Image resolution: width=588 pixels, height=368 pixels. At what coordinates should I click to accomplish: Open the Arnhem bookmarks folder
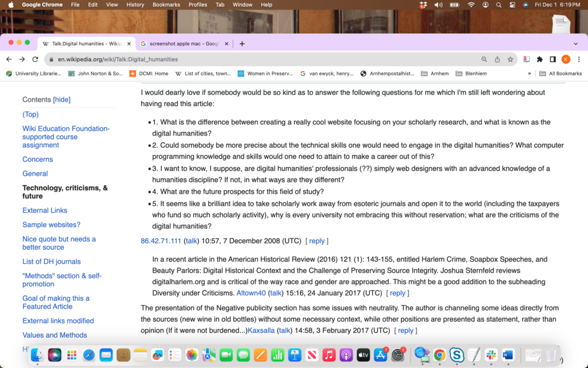pyautogui.click(x=435, y=74)
